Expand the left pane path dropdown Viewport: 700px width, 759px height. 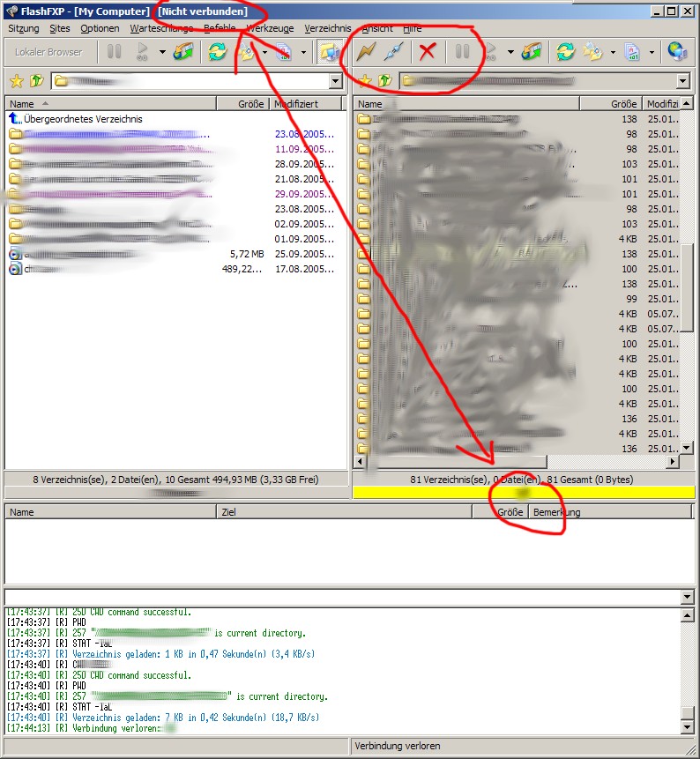pyautogui.click(x=335, y=81)
